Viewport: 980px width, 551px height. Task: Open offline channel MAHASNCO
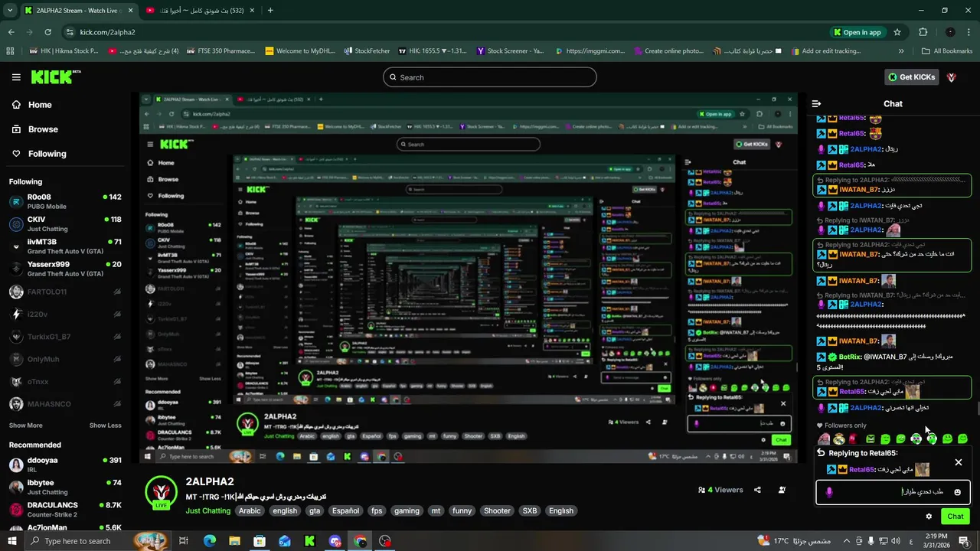tap(65, 404)
